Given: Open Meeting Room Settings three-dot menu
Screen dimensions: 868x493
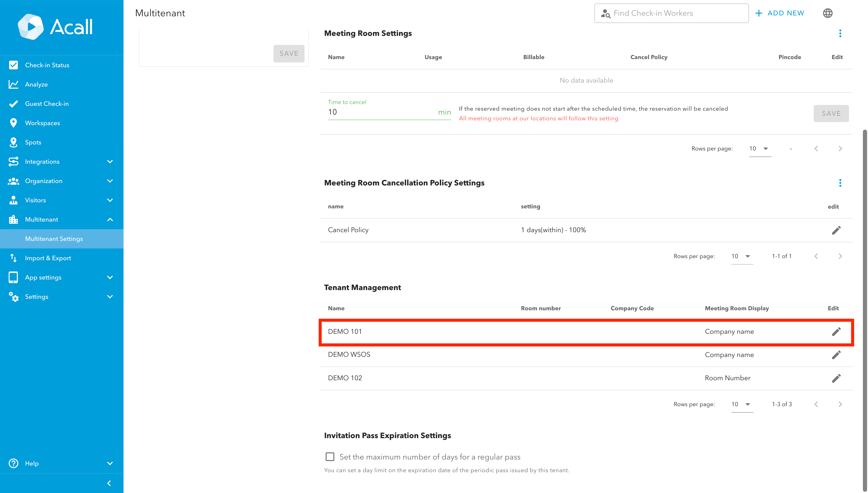Looking at the screenshot, I should point(840,33).
